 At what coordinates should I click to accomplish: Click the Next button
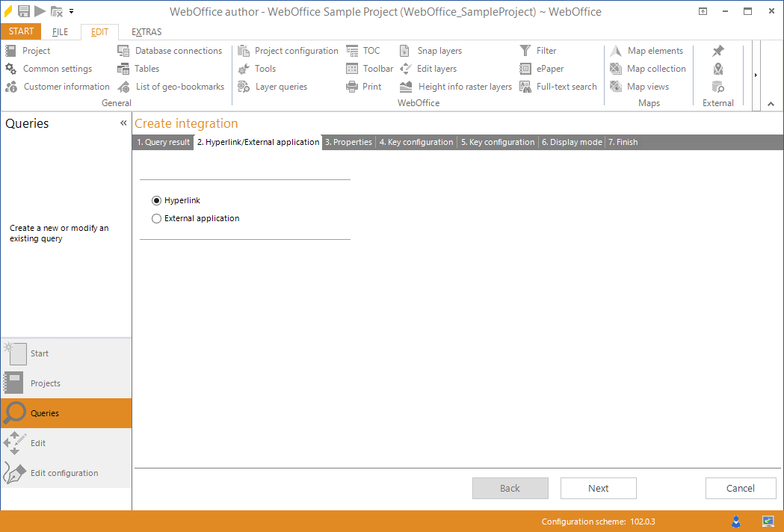coord(598,488)
